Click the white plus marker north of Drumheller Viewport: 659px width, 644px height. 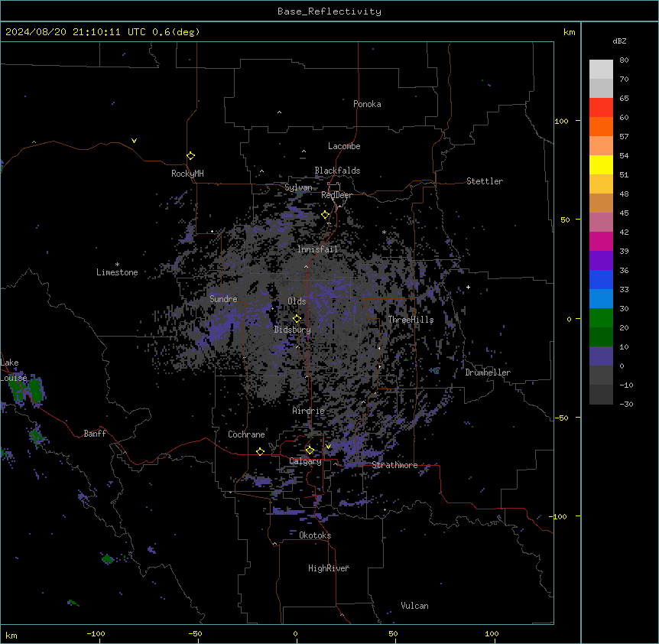click(x=468, y=287)
